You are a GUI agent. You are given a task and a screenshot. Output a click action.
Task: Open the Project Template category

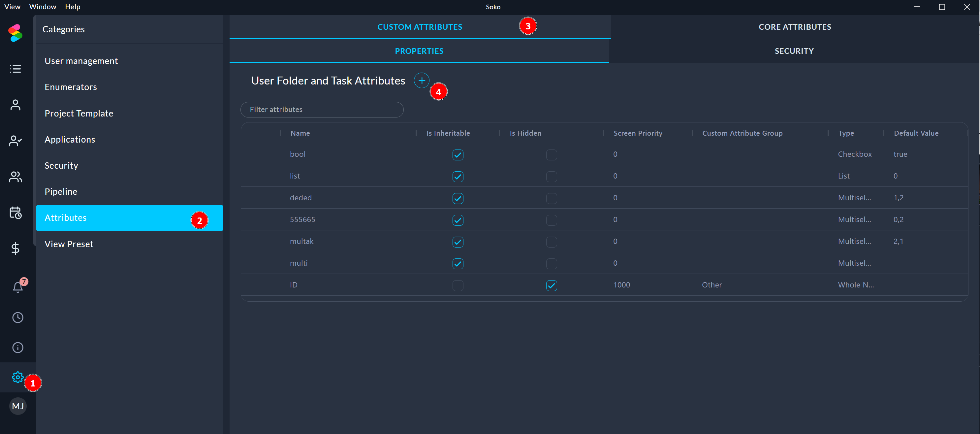[79, 114]
